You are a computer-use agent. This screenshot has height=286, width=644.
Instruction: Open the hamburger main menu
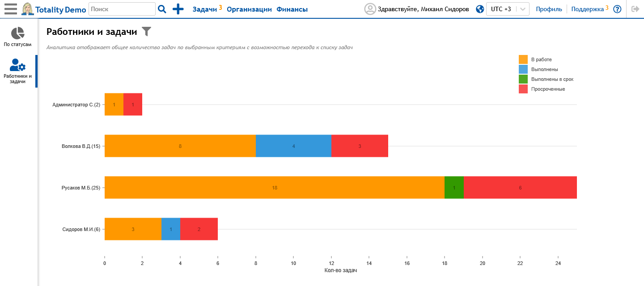(x=11, y=9)
